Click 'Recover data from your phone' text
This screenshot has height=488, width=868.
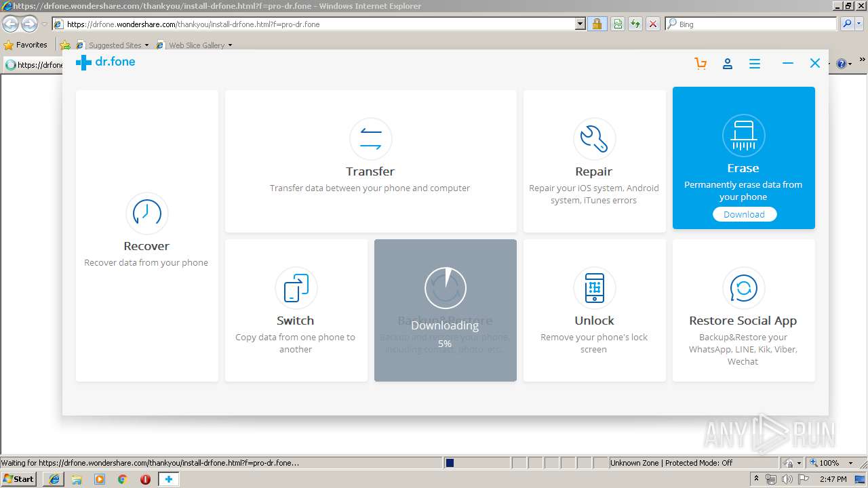point(146,262)
